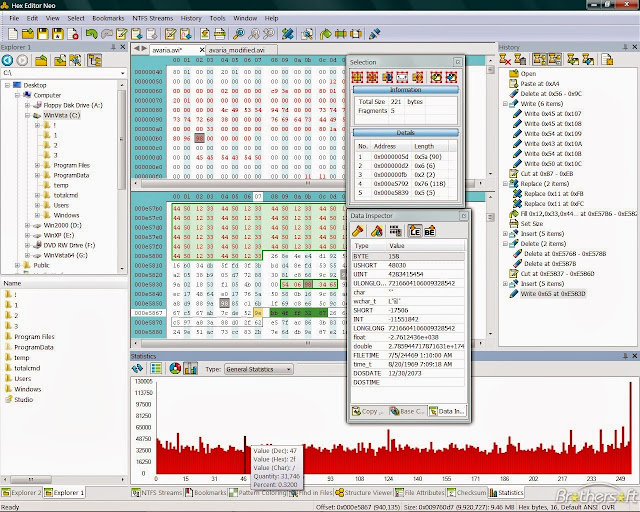This screenshot has height=512, width=640.
Task: Click the bar chart icon in Statistics toolbar
Action: click(x=191, y=368)
